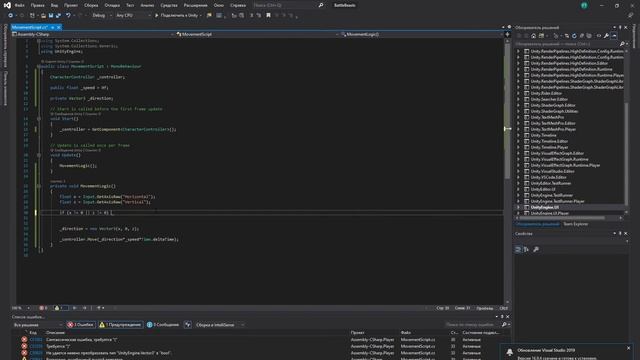The image size is (640, 360).
Task: Click the Categorized icon in Properties panel
Action: pyautogui.click(x=518, y=249)
